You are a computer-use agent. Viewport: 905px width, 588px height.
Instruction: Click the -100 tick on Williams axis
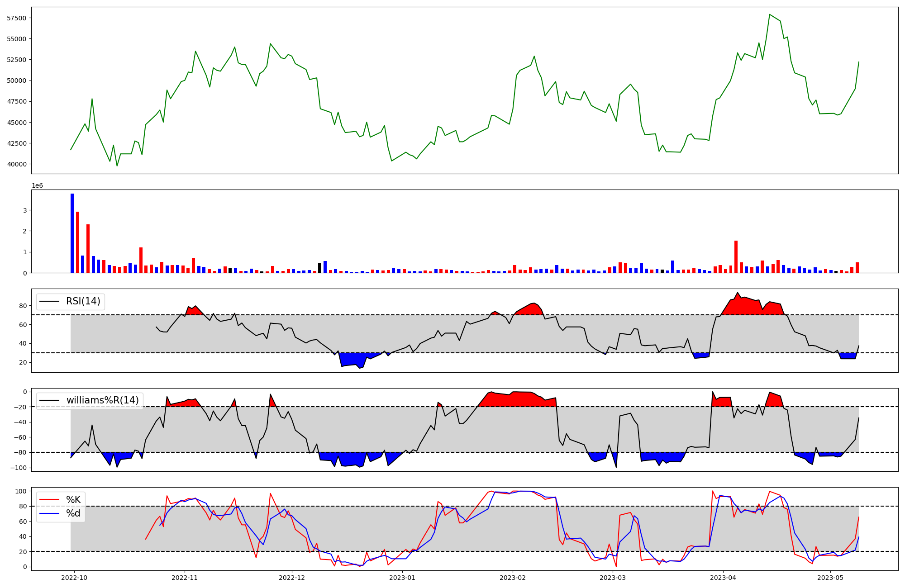tap(19, 468)
